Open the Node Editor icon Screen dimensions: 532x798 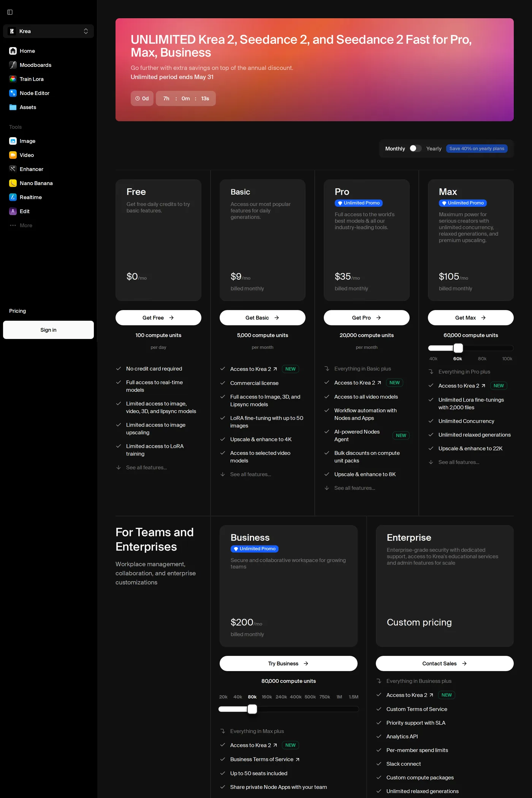pyautogui.click(x=13, y=93)
